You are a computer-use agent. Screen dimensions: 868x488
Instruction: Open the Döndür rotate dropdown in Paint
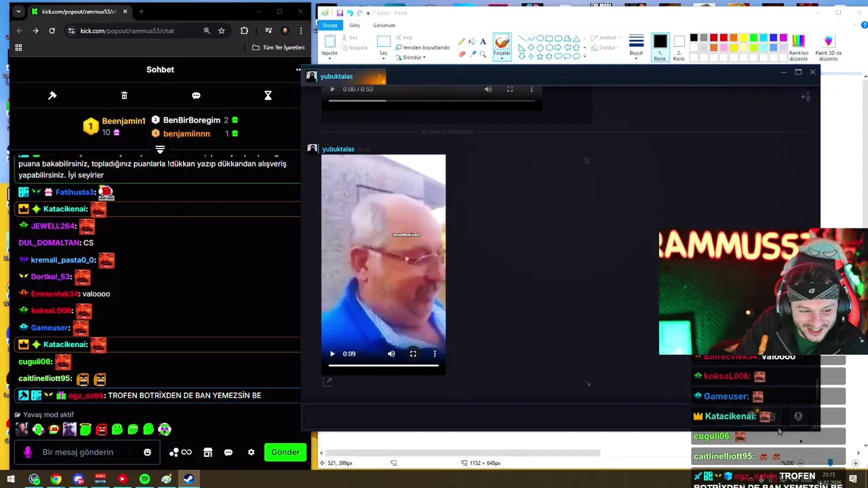[411, 58]
